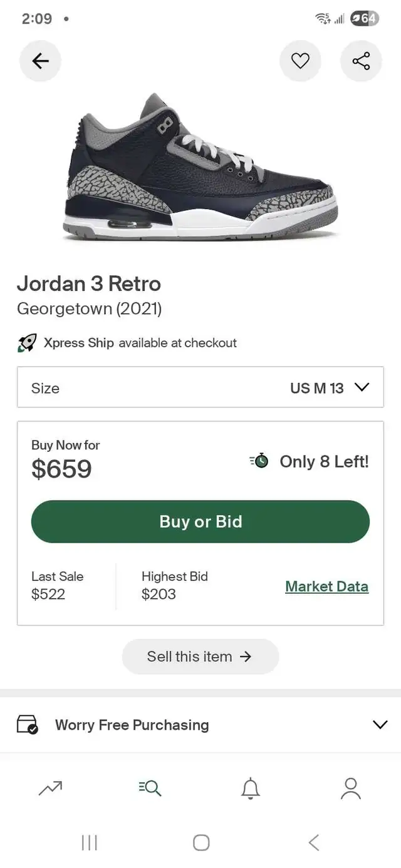401x868 pixels.
Task: Open Notifications via the bell icon
Action: pyautogui.click(x=250, y=788)
